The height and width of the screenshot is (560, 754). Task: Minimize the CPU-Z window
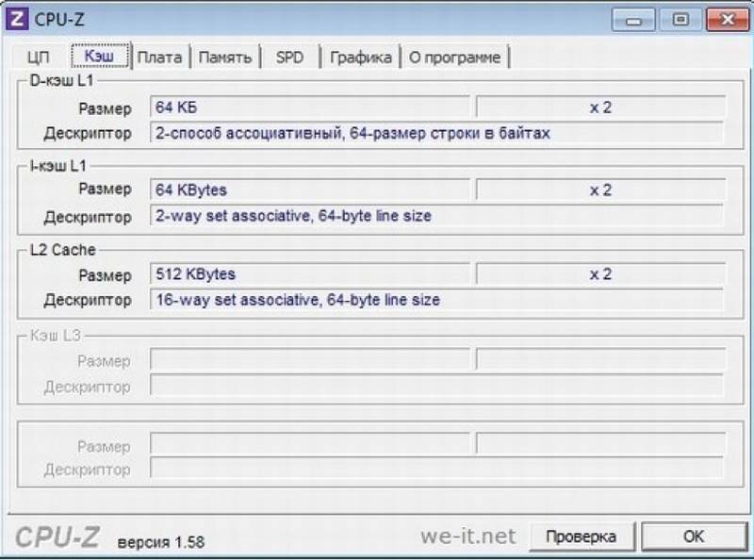(633, 20)
